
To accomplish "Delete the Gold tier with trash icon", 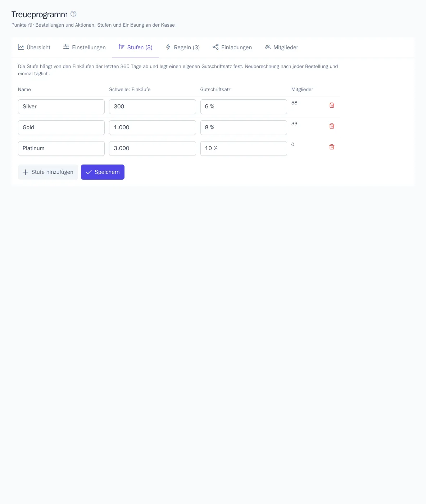I will tap(332, 126).
